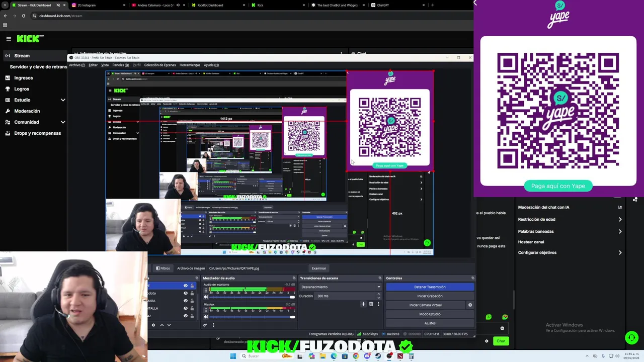Image resolution: width=644 pixels, height=362 pixels.
Task: Open mixer panel kebab menu at bottom
Action: tap(213, 325)
